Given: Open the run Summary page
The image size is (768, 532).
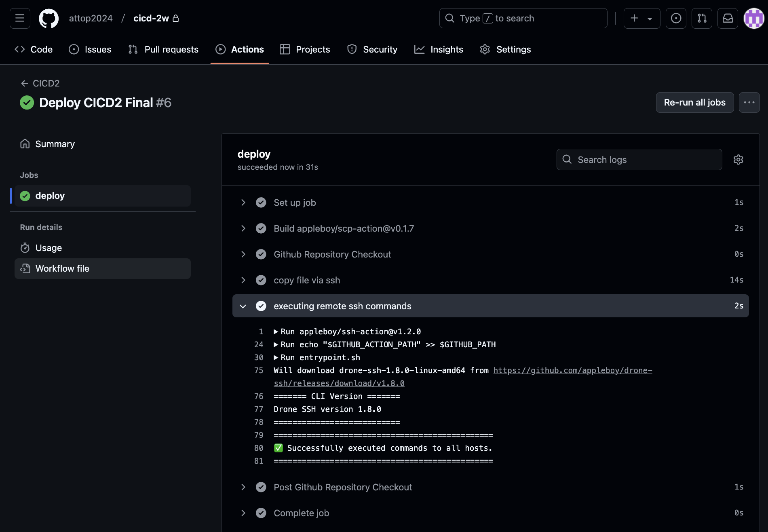Looking at the screenshot, I should (103, 144).
